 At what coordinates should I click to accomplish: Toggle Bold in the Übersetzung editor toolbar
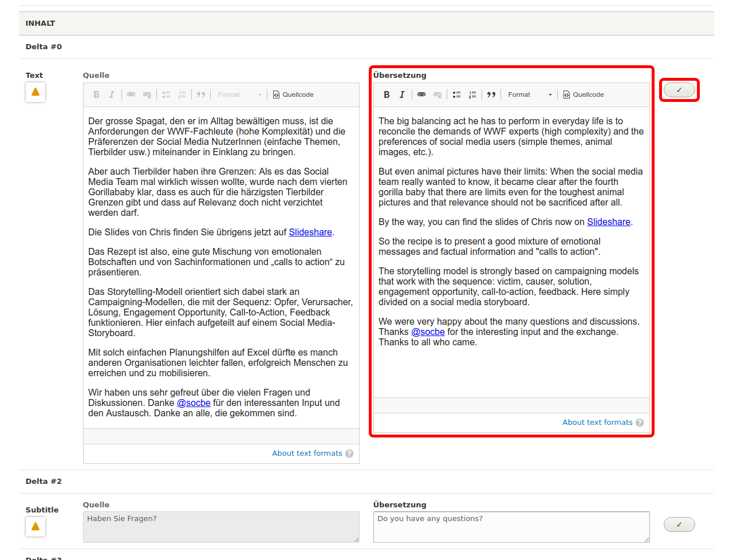tap(387, 94)
